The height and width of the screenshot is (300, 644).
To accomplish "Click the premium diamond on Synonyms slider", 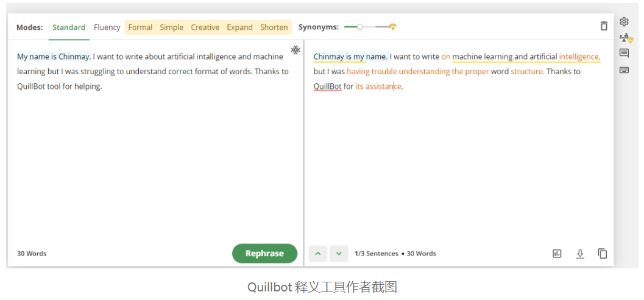I will point(393,27).
